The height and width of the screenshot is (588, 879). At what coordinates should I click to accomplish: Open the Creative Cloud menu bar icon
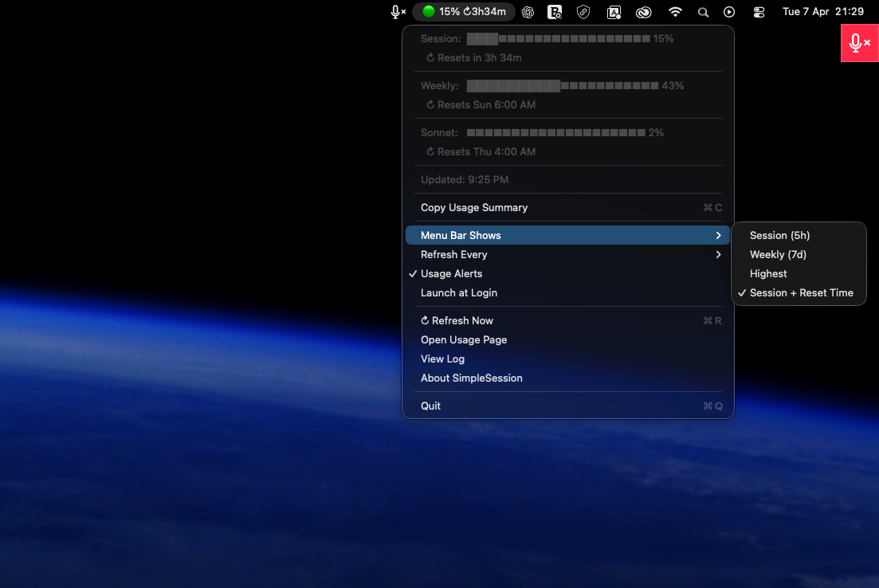[x=644, y=12]
